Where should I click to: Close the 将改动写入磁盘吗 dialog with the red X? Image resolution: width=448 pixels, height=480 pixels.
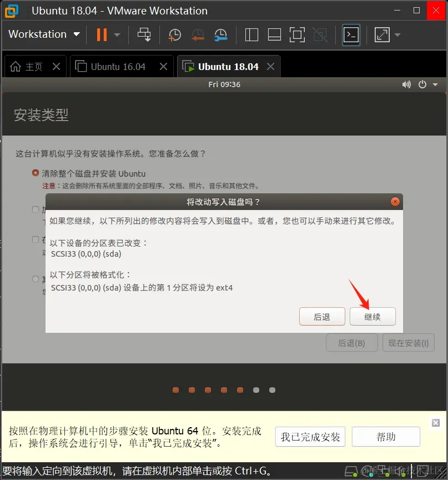(x=395, y=202)
